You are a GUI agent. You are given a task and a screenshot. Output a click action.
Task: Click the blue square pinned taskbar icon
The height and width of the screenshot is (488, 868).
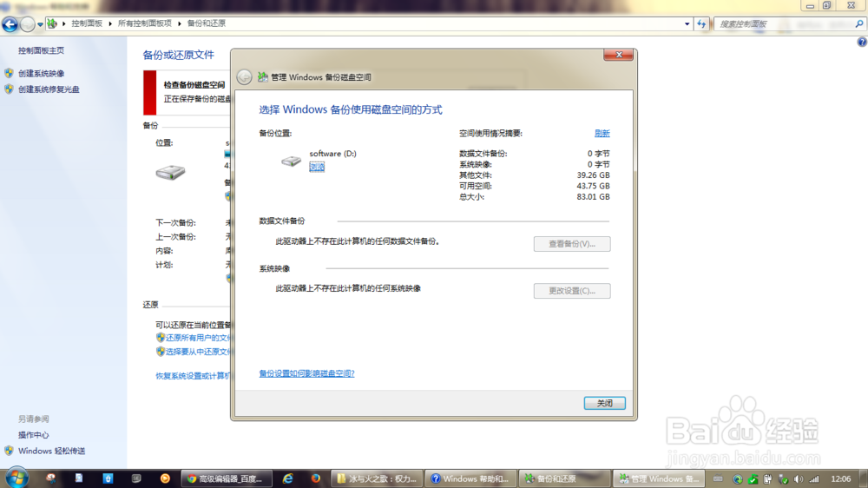tap(108, 478)
